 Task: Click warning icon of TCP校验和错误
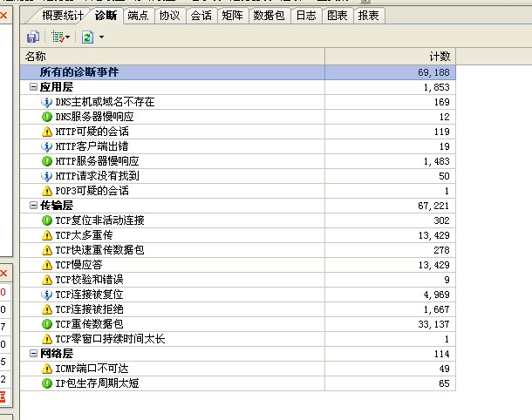(46, 280)
